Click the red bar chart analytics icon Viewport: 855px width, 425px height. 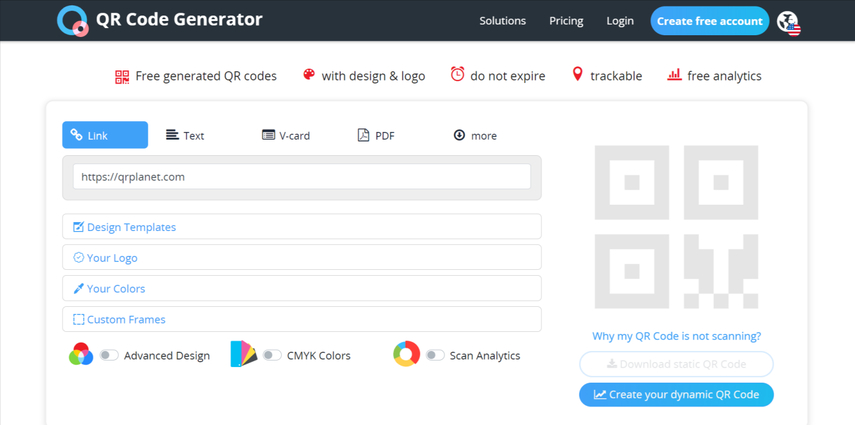(675, 75)
